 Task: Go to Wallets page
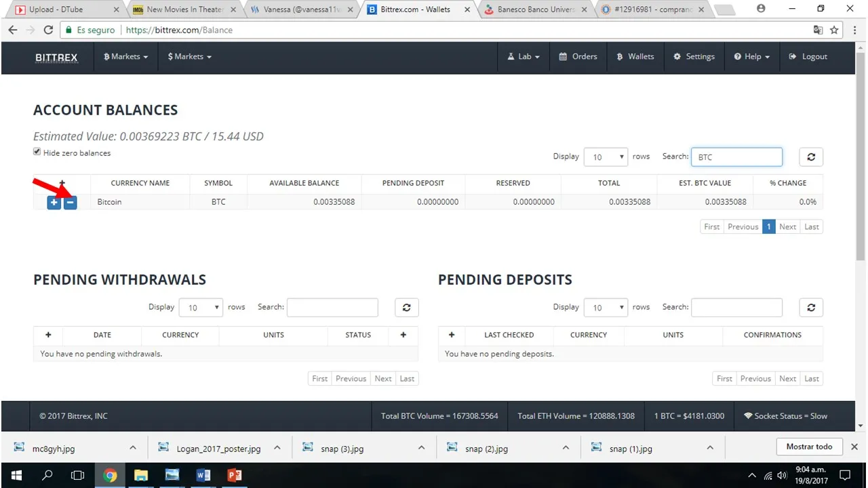(x=635, y=57)
